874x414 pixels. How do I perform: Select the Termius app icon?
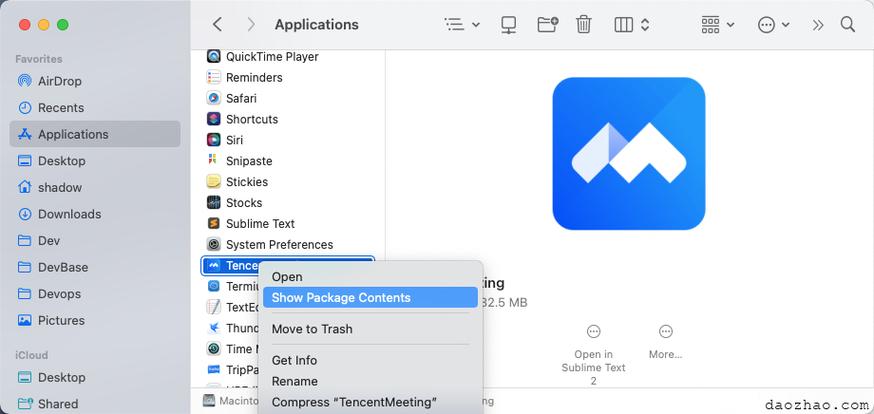click(x=213, y=286)
